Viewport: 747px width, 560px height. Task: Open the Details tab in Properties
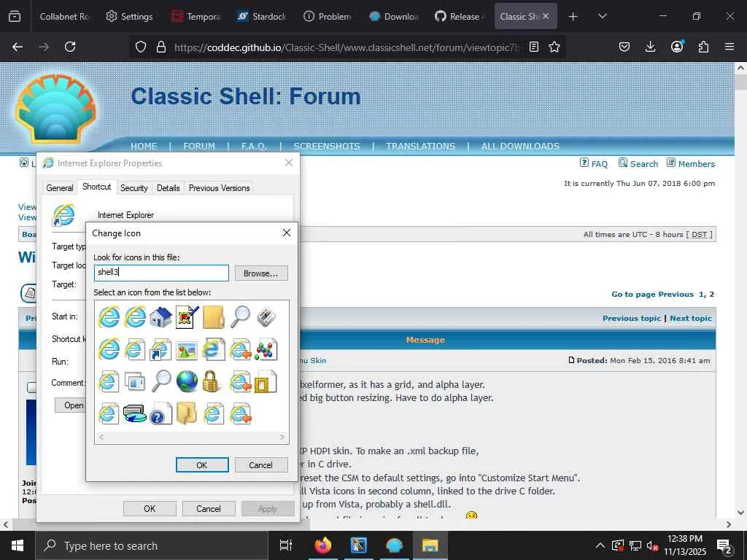coord(169,188)
